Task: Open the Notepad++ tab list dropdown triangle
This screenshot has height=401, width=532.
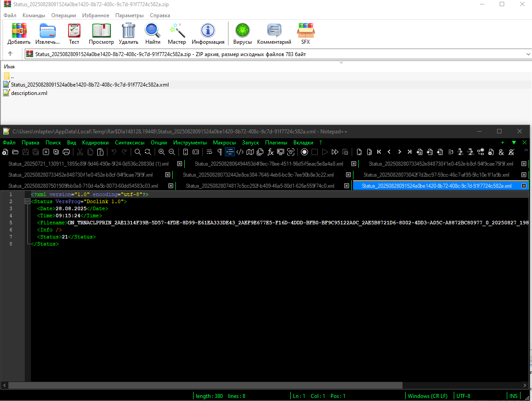Action: [x=514, y=143]
